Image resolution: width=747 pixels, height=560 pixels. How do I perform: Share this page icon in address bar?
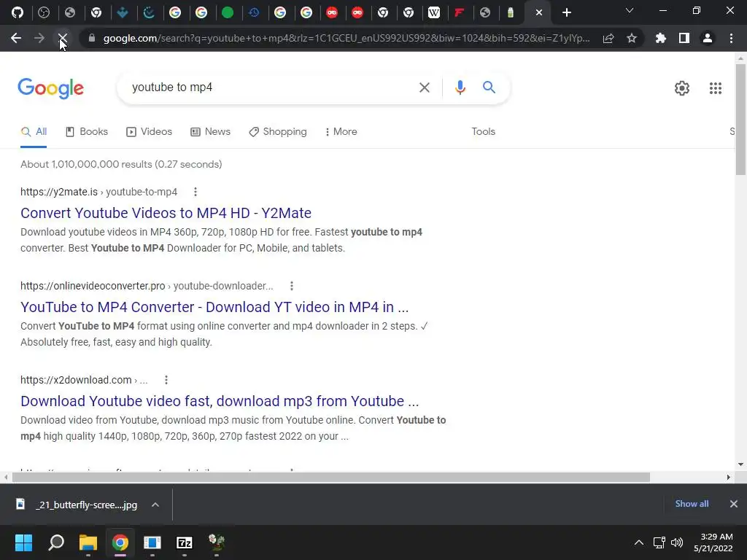coord(608,38)
